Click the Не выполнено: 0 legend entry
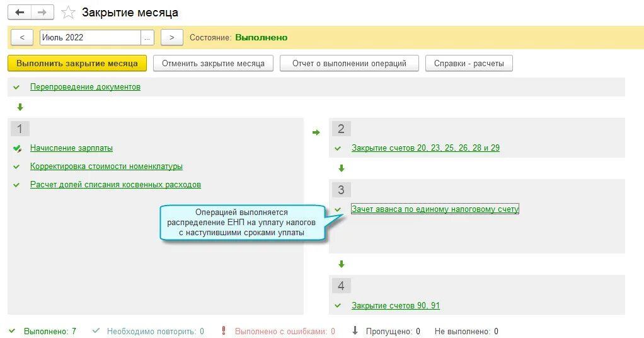 466,332
